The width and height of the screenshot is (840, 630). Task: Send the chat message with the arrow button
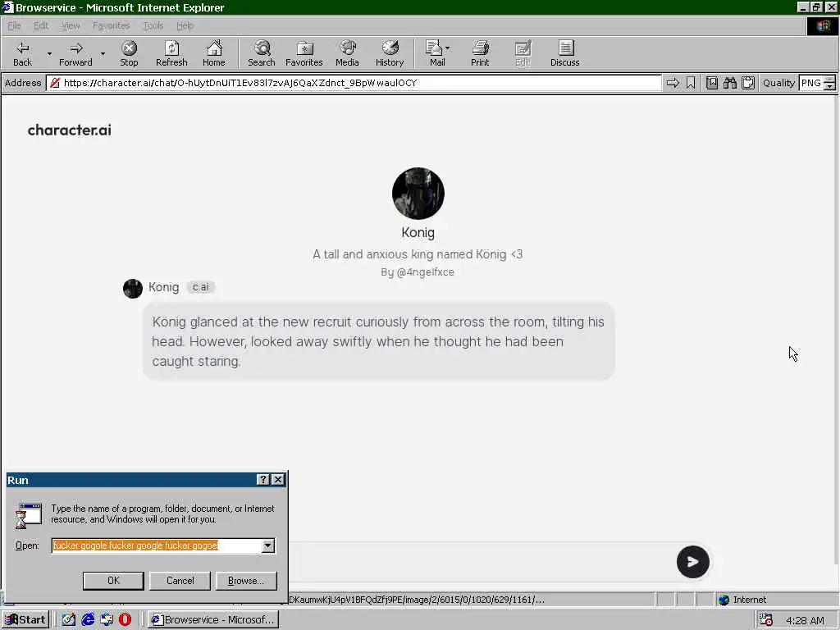(x=692, y=562)
